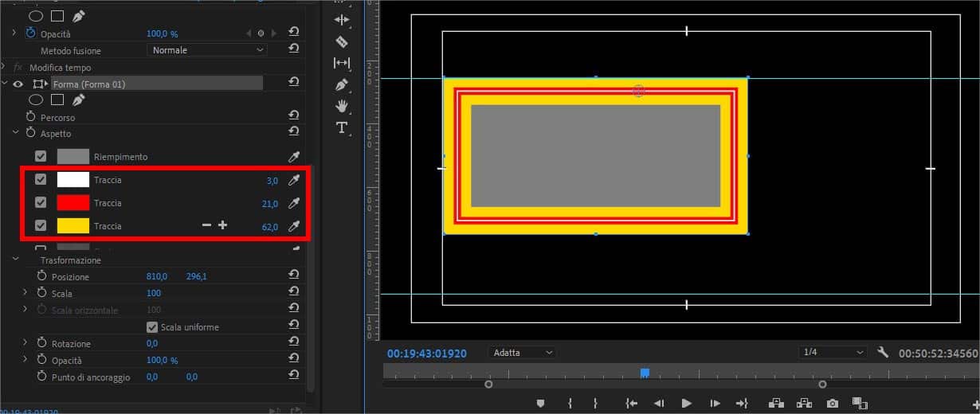
Task: Uncheck the Scala uniforme checkbox
Action: click(x=152, y=326)
